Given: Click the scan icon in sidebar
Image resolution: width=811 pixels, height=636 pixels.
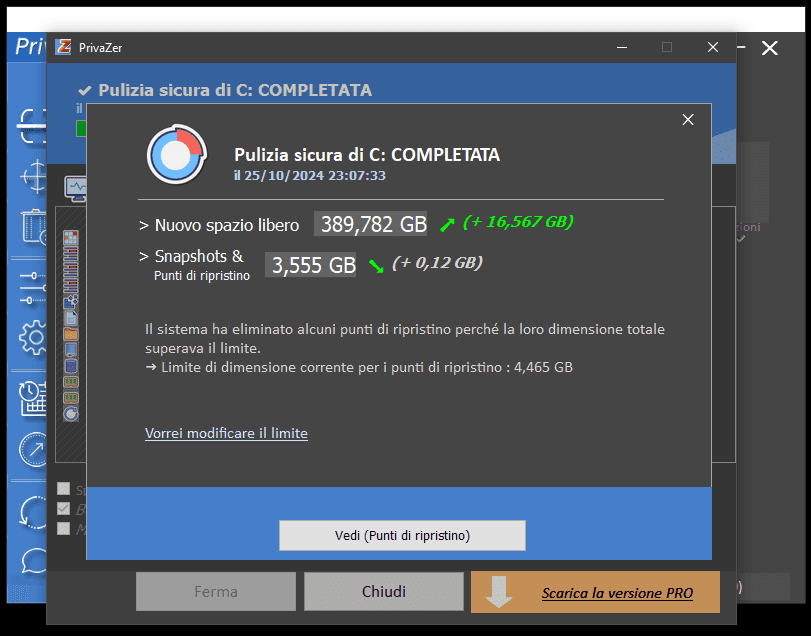Looking at the screenshot, I should click(x=32, y=125).
